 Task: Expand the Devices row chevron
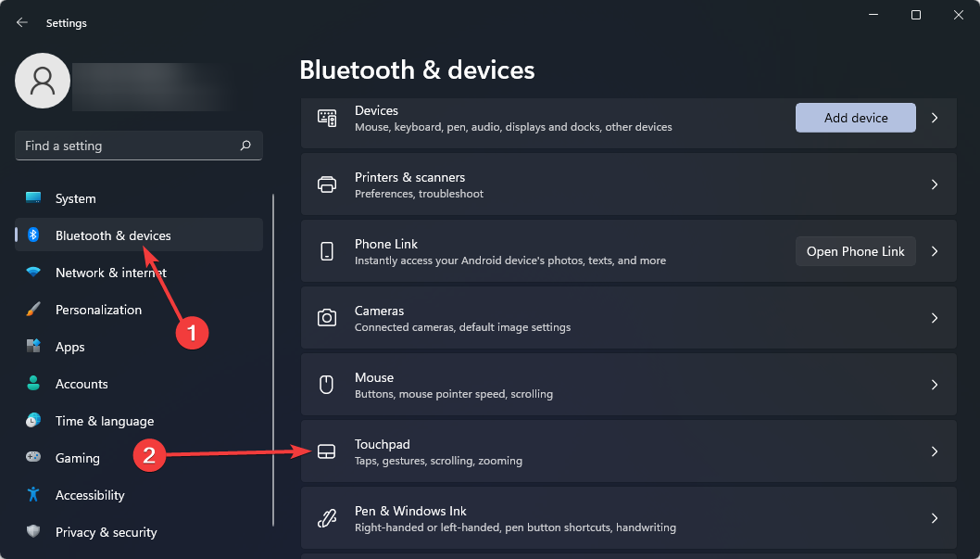[x=935, y=118]
